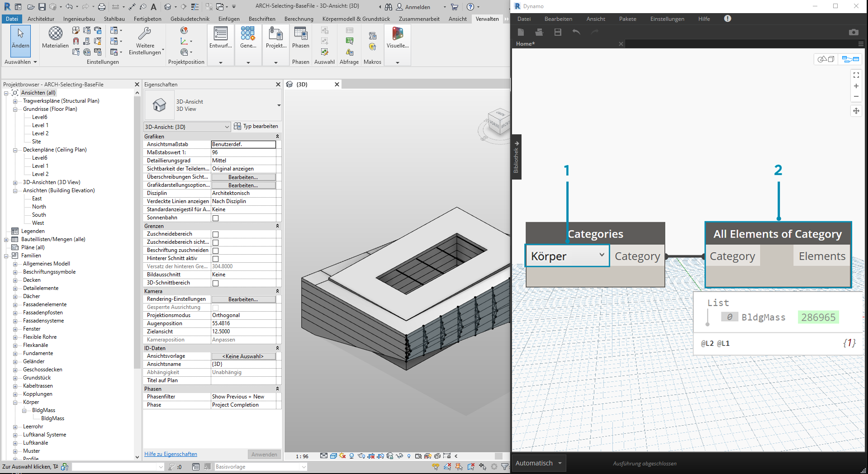Click the Print icon in Revit quick access toolbar
868x474 pixels.
[102, 7]
